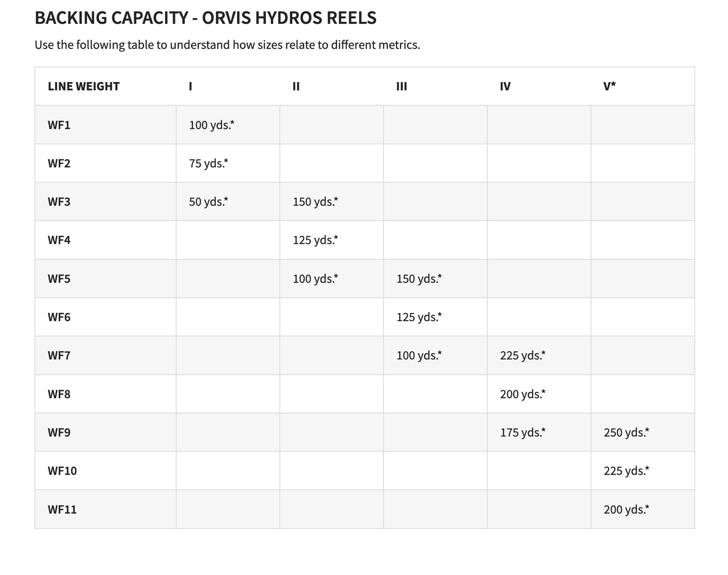Image resolution: width=728 pixels, height=575 pixels.
Task: Click the reel size IV column header
Action: pos(505,86)
